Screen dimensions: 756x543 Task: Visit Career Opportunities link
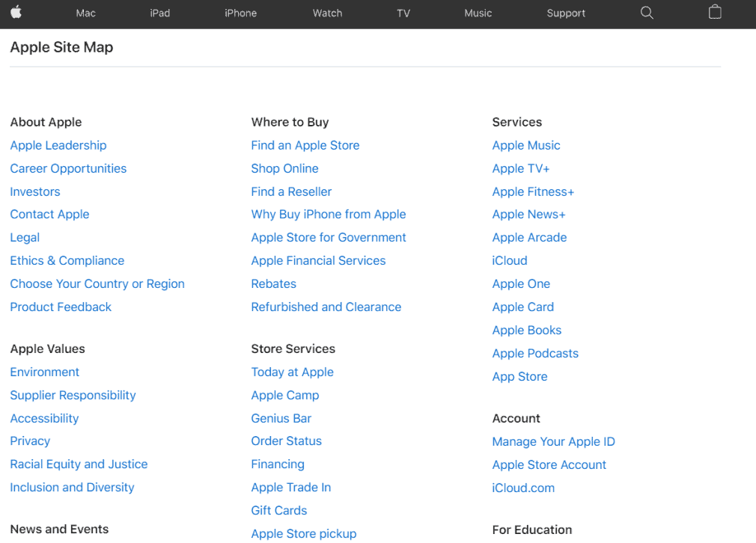click(x=68, y=168)
